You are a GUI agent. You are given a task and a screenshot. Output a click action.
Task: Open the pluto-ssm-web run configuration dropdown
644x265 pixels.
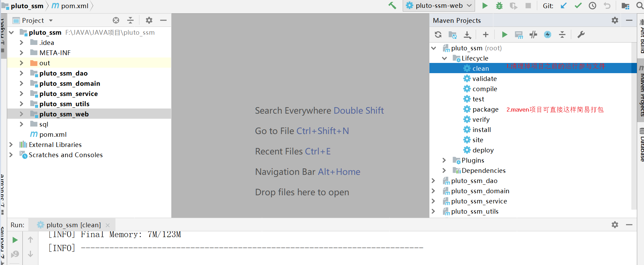tap(439, 6)
